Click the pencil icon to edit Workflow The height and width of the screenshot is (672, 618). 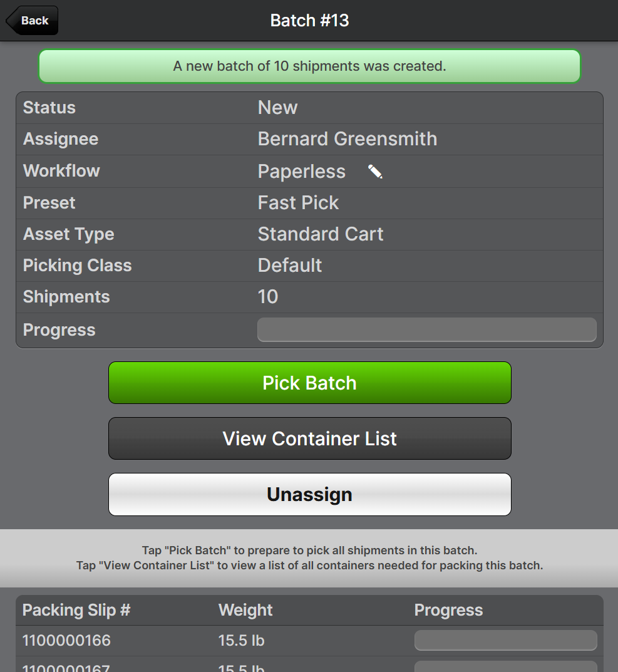pyautogui.click(x=375, y=172)
